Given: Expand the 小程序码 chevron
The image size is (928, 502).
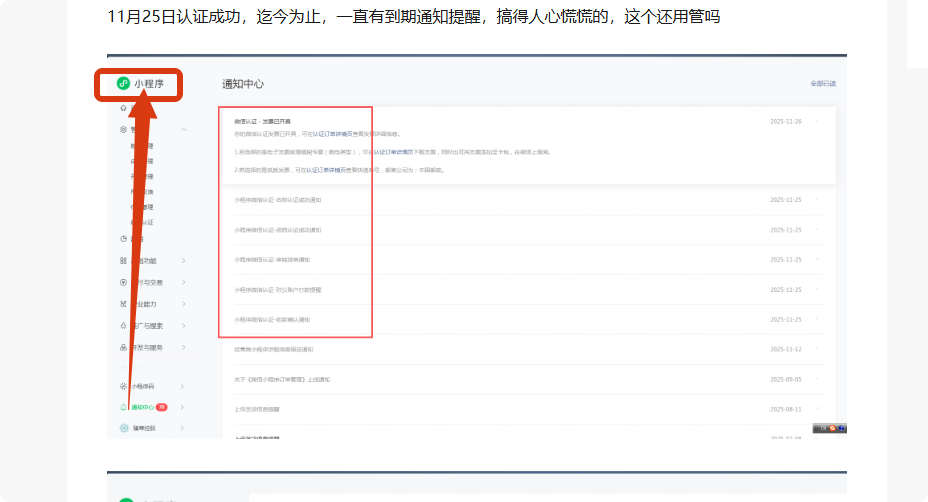Looking at the screenshot, I should [182, 386].
